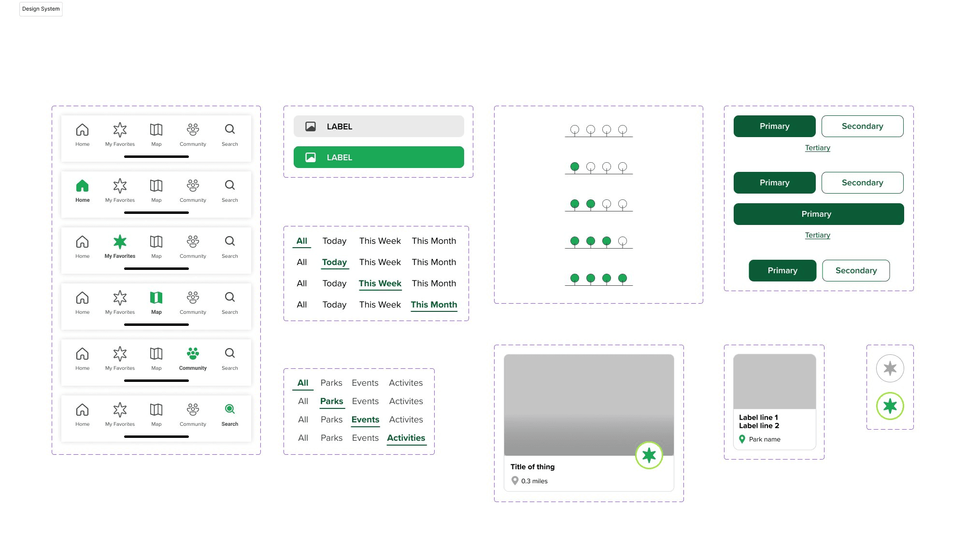Click the Secondary outlined button
The width and height of the screenshot is (966, 560).
[863, 126]
